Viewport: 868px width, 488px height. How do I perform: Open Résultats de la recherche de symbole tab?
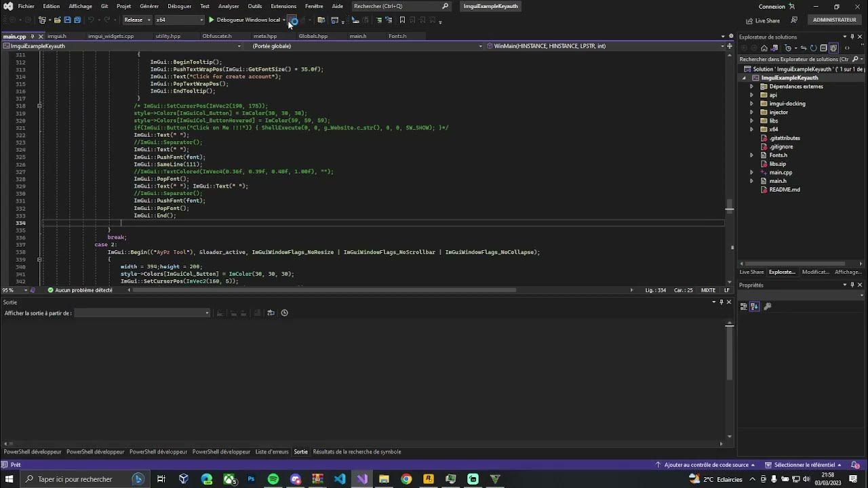(357, 452)
